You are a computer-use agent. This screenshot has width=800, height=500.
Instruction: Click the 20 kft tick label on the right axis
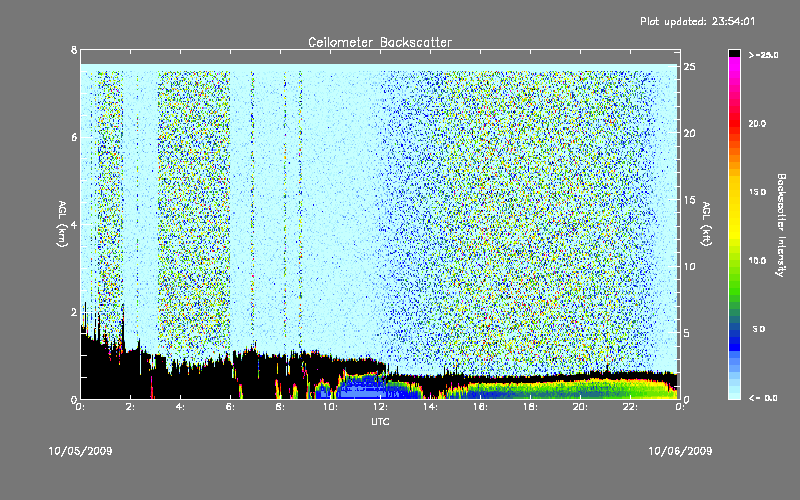pos(689,133)
